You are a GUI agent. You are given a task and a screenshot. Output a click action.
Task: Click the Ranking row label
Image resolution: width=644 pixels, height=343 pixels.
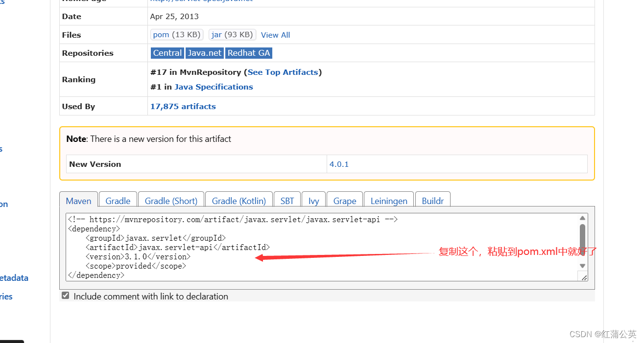tap(79, 80)
